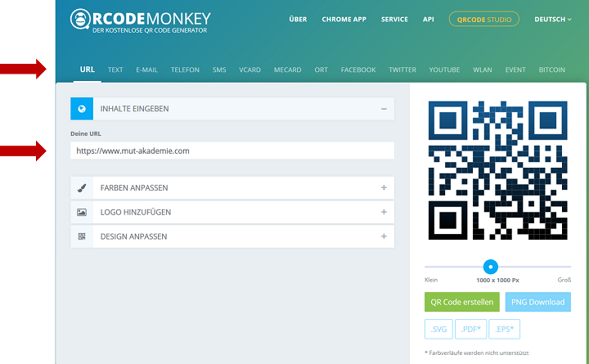Download as .EPS
The width and height of the screenshot is (589, 364).
pyautogui.click(x=504, y=329)
